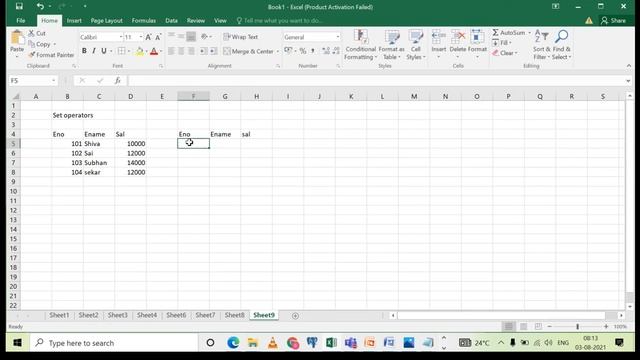
Task: Toggle Underline formatting
Action: click(104, 51)
